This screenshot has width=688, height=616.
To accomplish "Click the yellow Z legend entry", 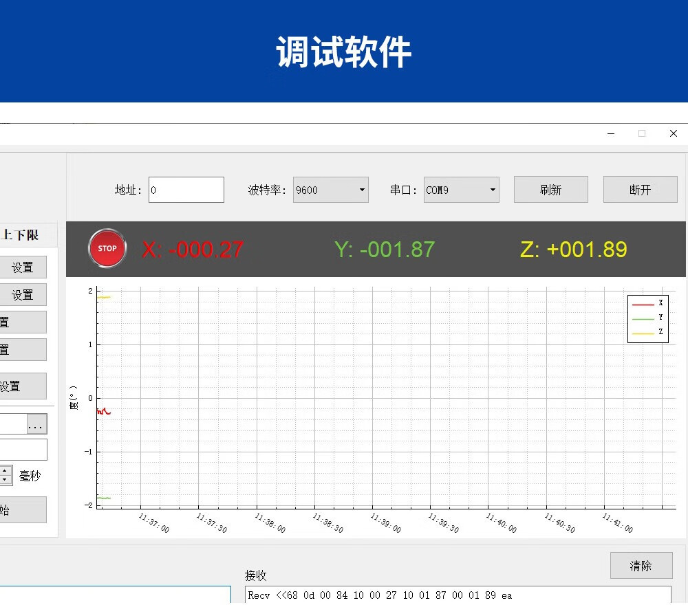I will click(x=647, y=332).
